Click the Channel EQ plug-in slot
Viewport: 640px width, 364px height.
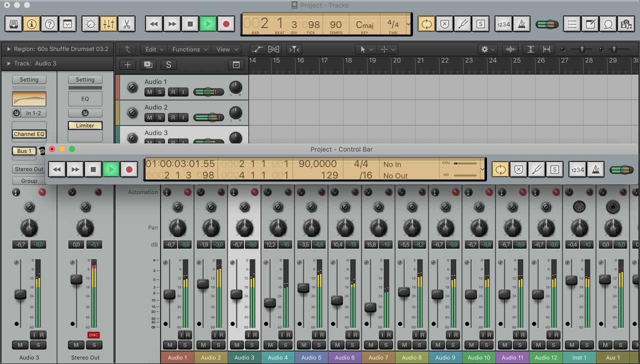click(x=29, y=134)
